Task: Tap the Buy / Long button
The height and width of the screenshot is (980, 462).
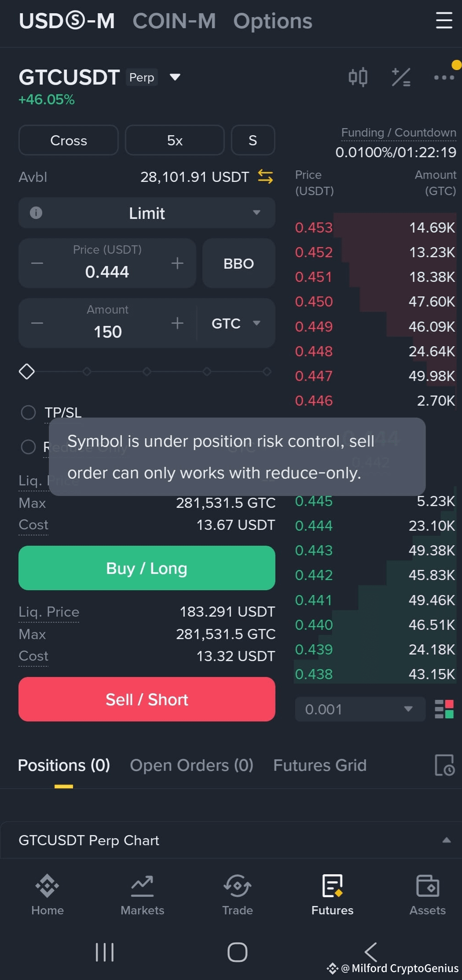Action: point(147,568)
